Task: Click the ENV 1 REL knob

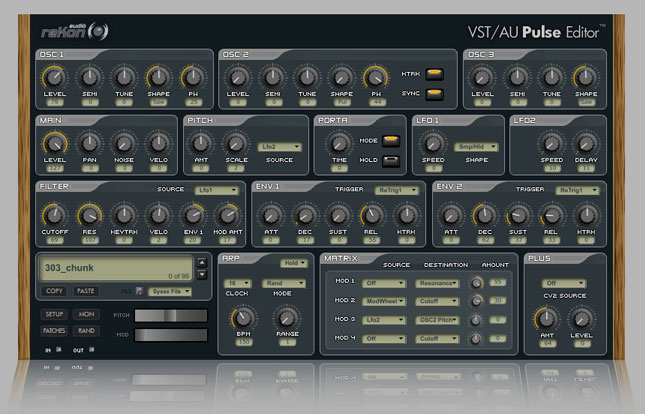Action: tap(372, 215)
